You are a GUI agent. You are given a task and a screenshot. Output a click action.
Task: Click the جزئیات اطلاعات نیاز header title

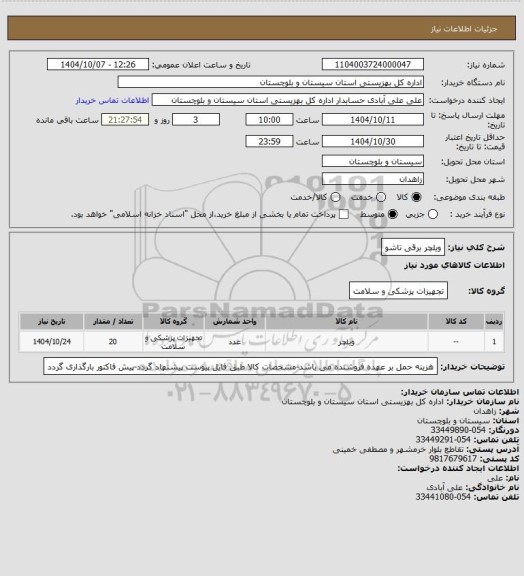[464, 29]
